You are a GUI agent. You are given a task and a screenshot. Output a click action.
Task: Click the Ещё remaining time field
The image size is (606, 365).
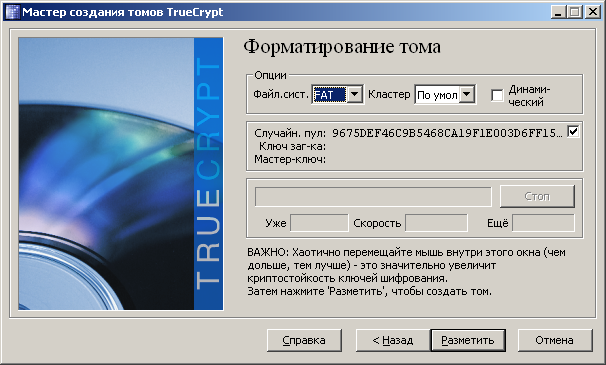[x=543, y=223]
